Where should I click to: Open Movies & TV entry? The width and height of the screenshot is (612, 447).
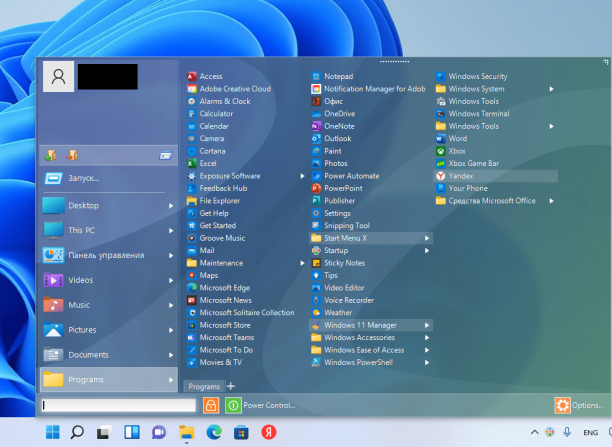[247, 363]
